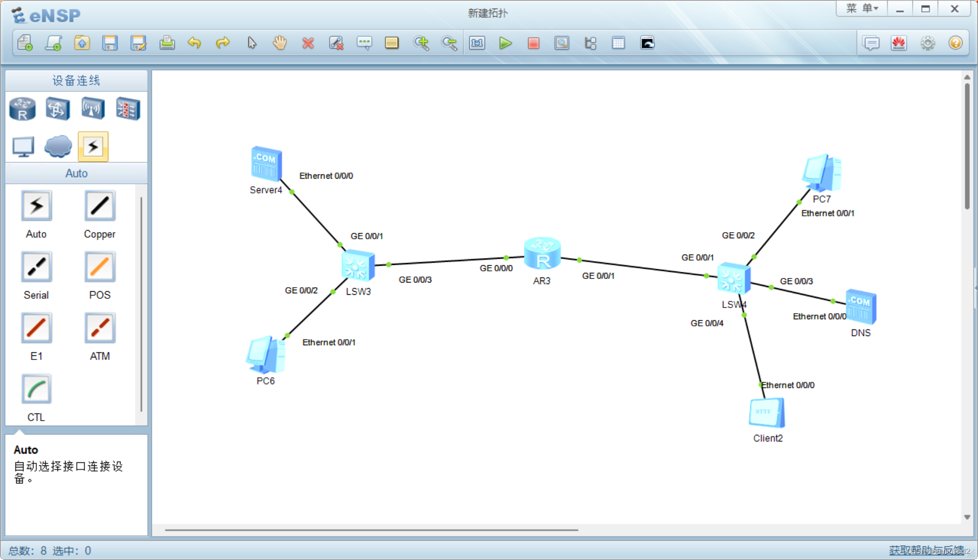978x560 pixels.
Task: Pick the CTL cable type
Action: pyautogui.click(x=36, y=389)
